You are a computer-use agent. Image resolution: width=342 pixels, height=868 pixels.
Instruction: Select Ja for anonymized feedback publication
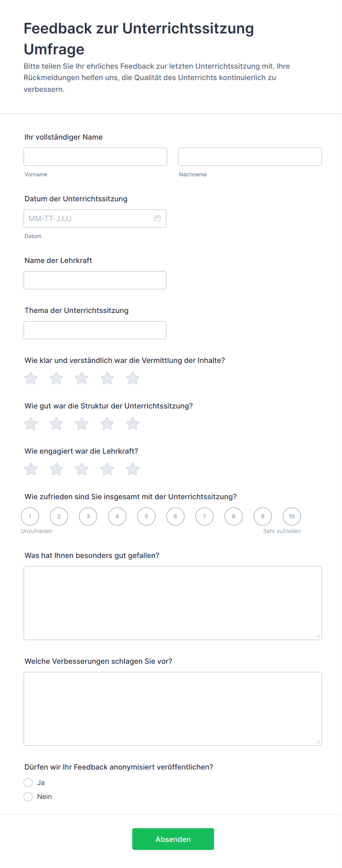(x=28, y=782)
